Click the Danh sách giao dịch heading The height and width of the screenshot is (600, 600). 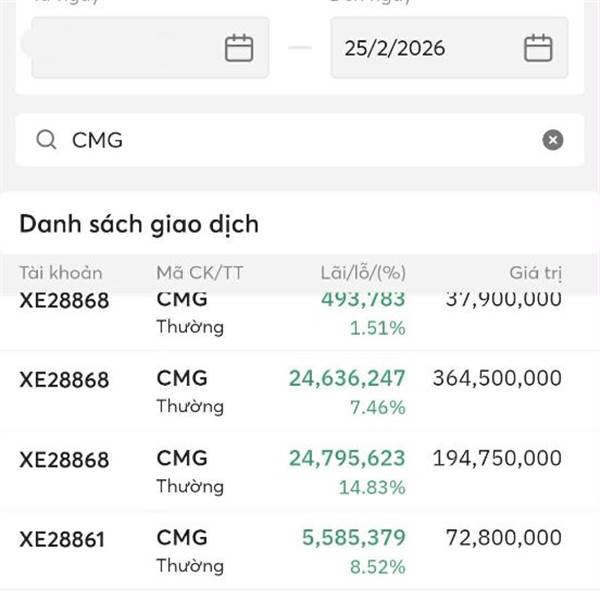pyautogui.click(x=139, y=224)
